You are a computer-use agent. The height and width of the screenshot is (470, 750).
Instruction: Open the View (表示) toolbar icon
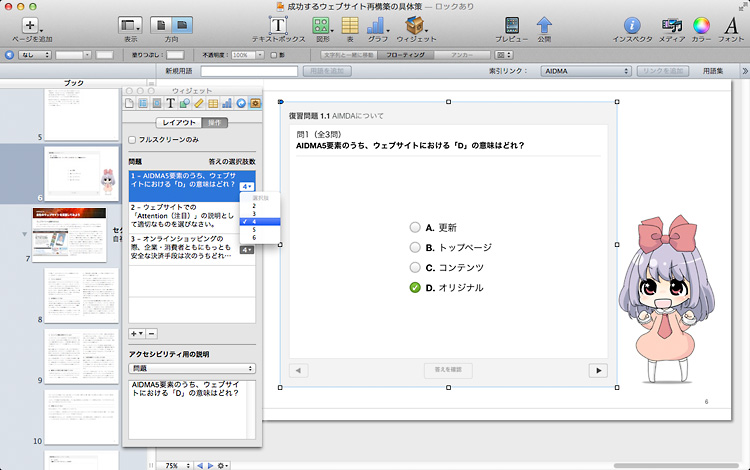pos(130,25)
